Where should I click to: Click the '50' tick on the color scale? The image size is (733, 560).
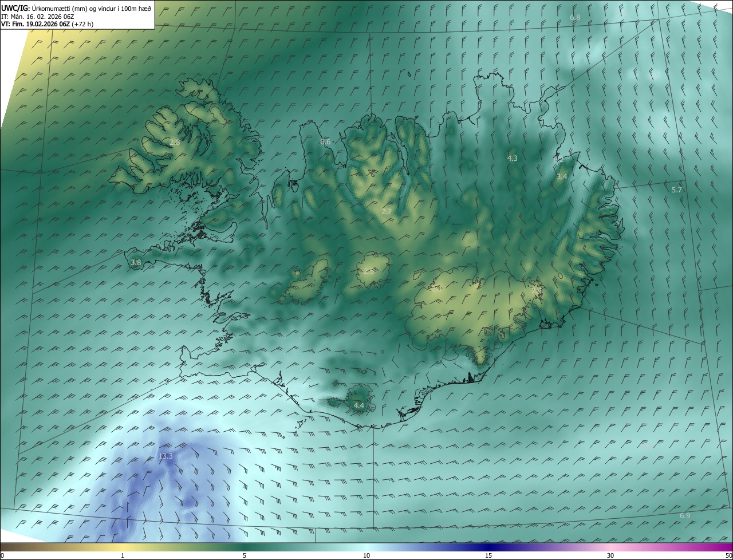728,555
